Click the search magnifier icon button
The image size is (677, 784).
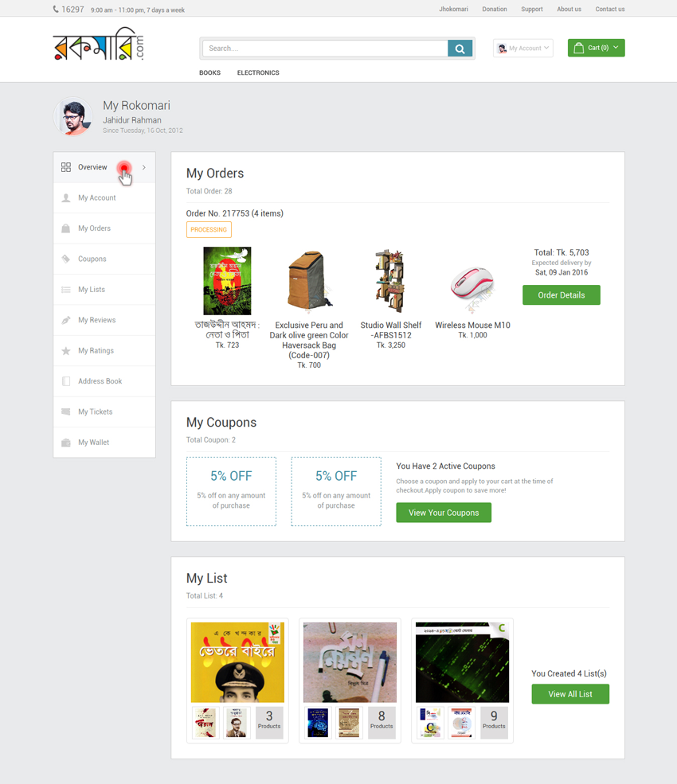460,49
